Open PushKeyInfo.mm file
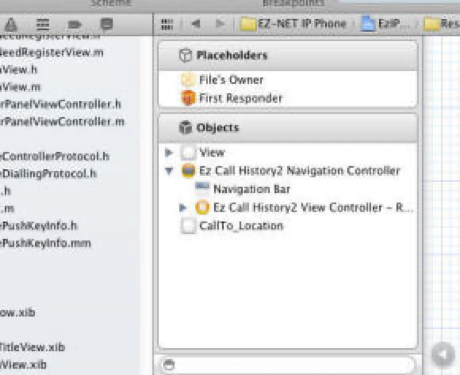This screenshot has width=460, height=375. pyautogui.click(x=45, y=243)
